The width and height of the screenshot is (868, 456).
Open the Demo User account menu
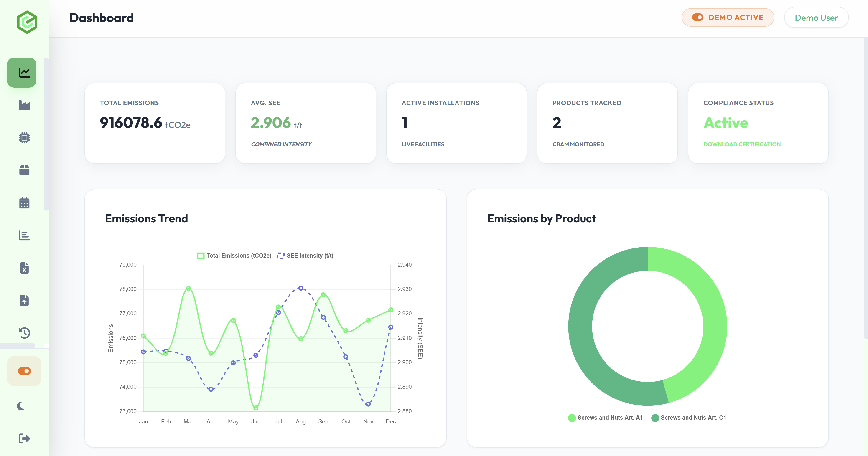[817, 18]
